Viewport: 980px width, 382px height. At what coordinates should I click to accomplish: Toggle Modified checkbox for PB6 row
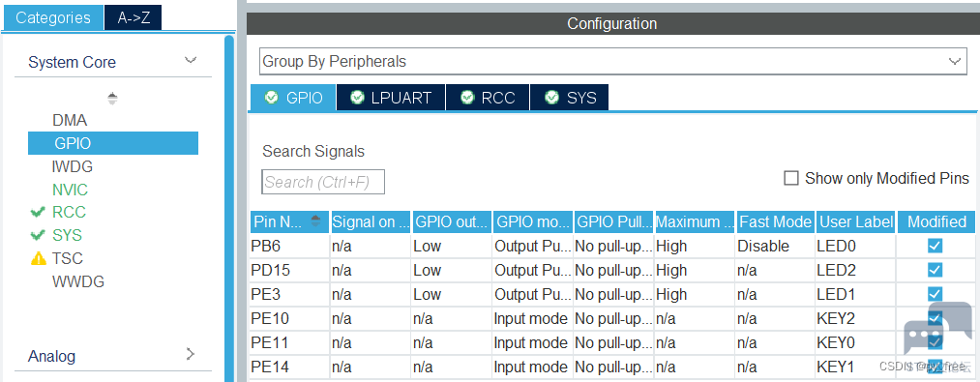[935, 246]
